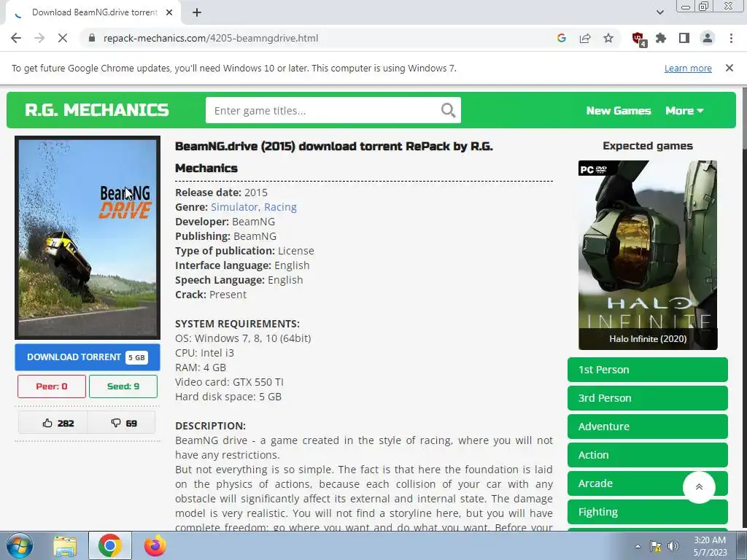Open the Extensions puzzle piece menu
The height and width of the screenshot is (560, 747).
click(661, 38)
